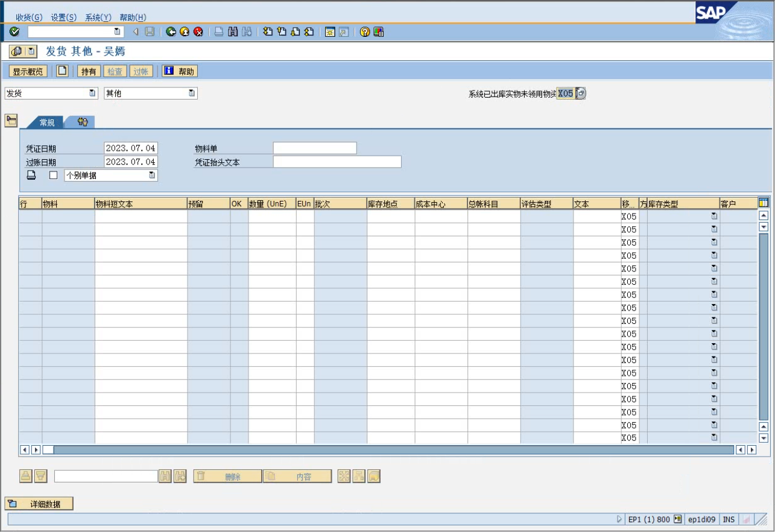This screenshot has height=532, width=775.
Task: Click the table column settings icon
Action: pyautogui.click(x=764, y=203)
